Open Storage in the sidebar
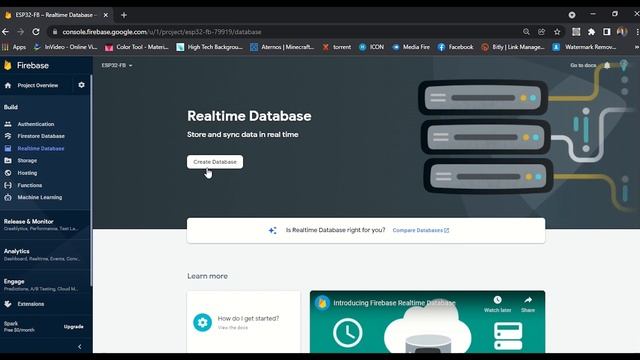 pos(27,161)
